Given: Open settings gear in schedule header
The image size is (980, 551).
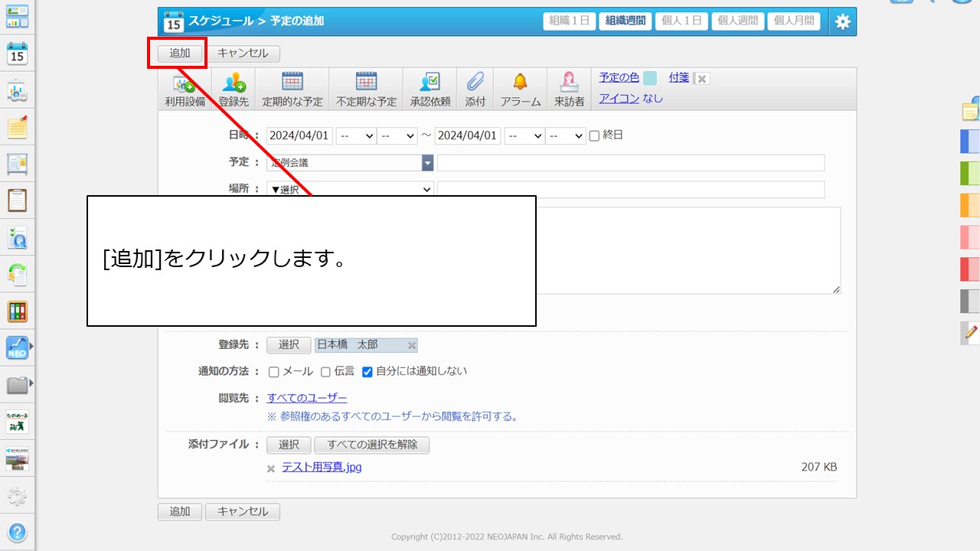Looking at the screenshot, I should coord(842,21).
